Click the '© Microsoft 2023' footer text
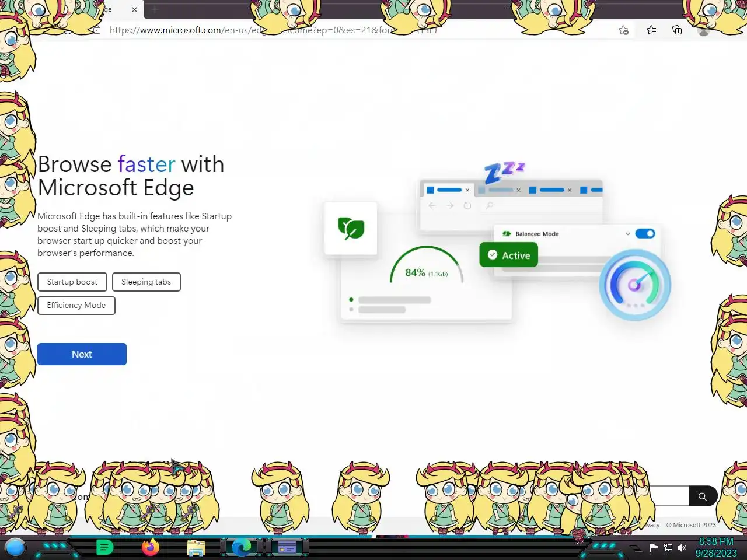The width and height of the screenshot is (747, 560). point(691,525)
